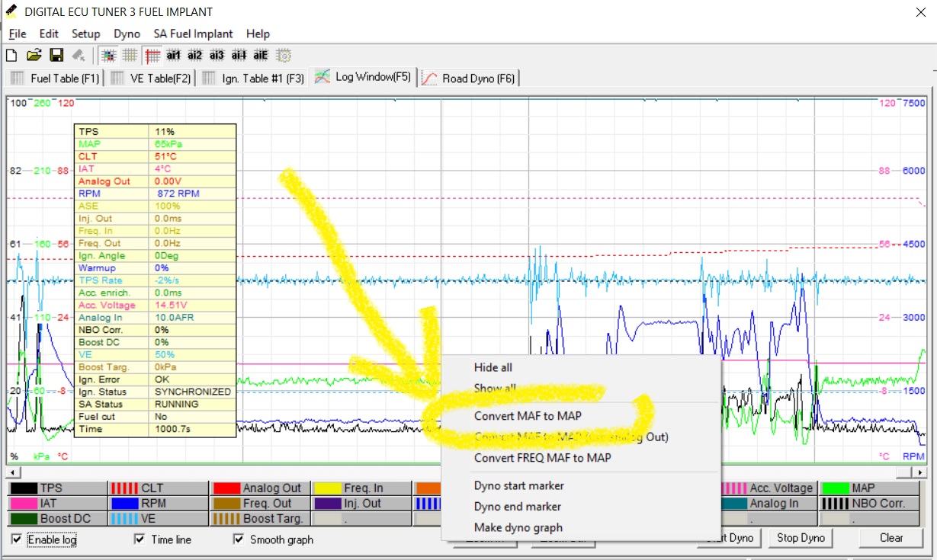The height and width of the screenshot is (560, 937).
Task: Switch to the Road Dyno (F6) tab
Action: 470,78
